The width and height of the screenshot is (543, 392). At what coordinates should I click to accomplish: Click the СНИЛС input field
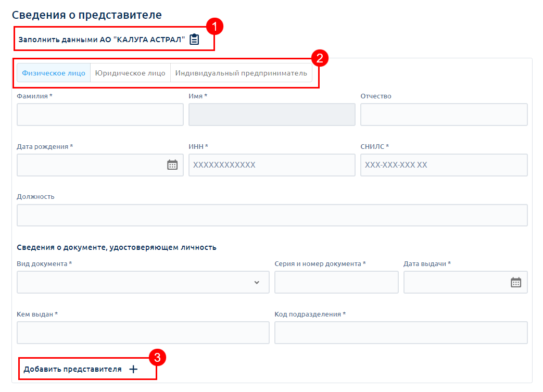444,165
